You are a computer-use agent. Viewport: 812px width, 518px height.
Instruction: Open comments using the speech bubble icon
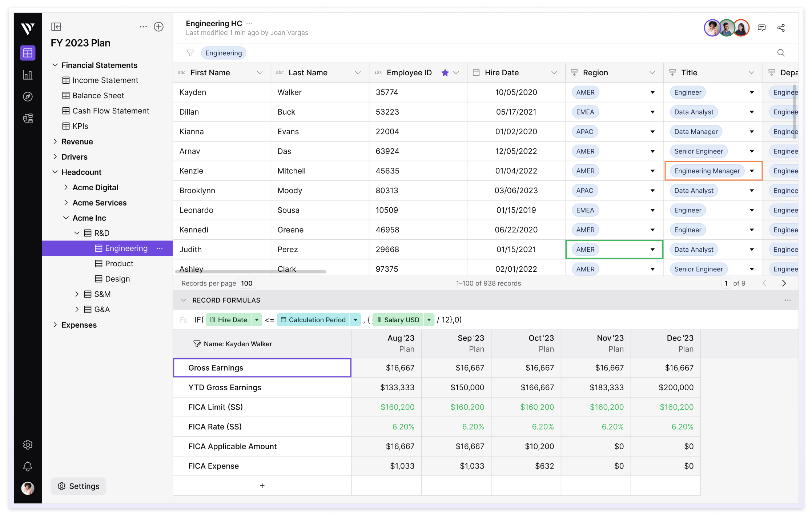click(x=761, y=28)
